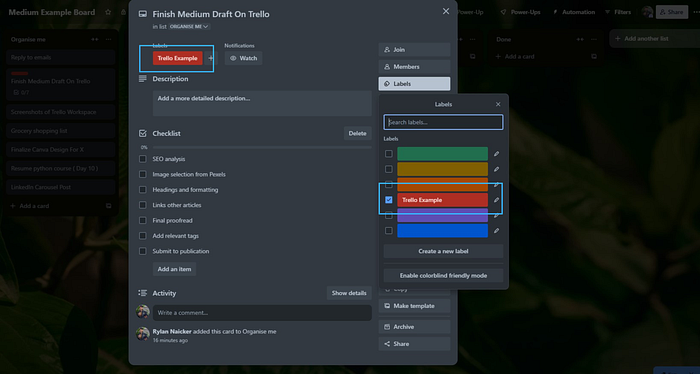Check the green label checkbox

[389, 154]
